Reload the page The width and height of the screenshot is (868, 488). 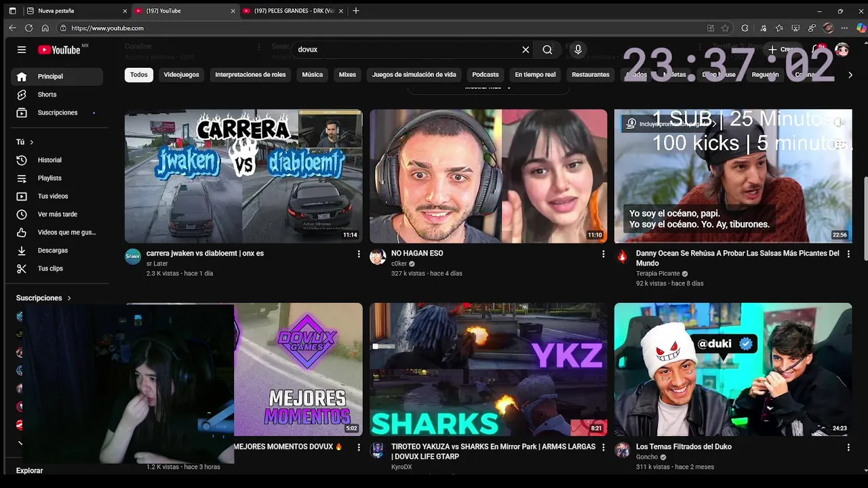[28, 28]
